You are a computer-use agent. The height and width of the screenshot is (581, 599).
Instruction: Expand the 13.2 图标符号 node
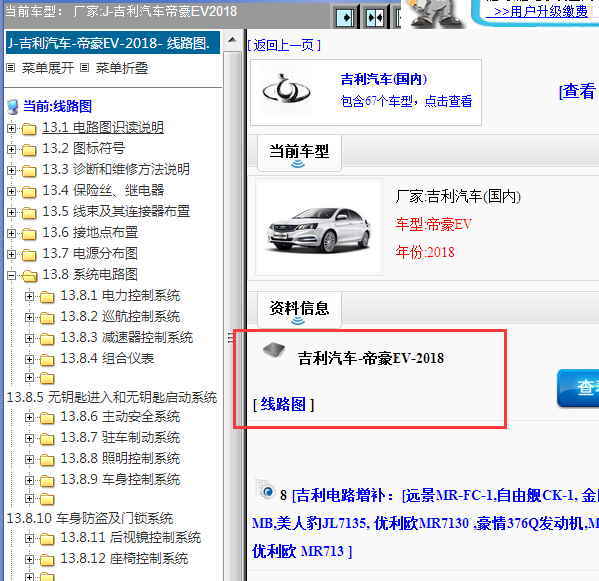tap(11, 149)
